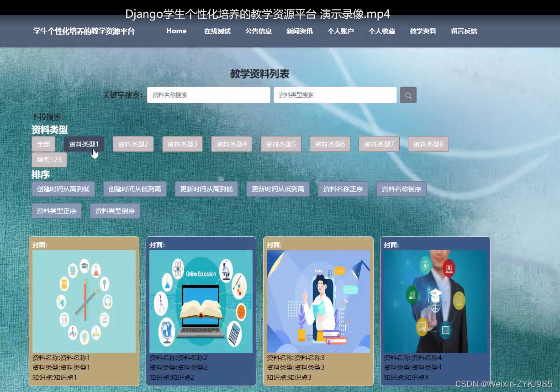Filter by 资料类型7
Screen dimensions: 560x392
click(379, 144)
